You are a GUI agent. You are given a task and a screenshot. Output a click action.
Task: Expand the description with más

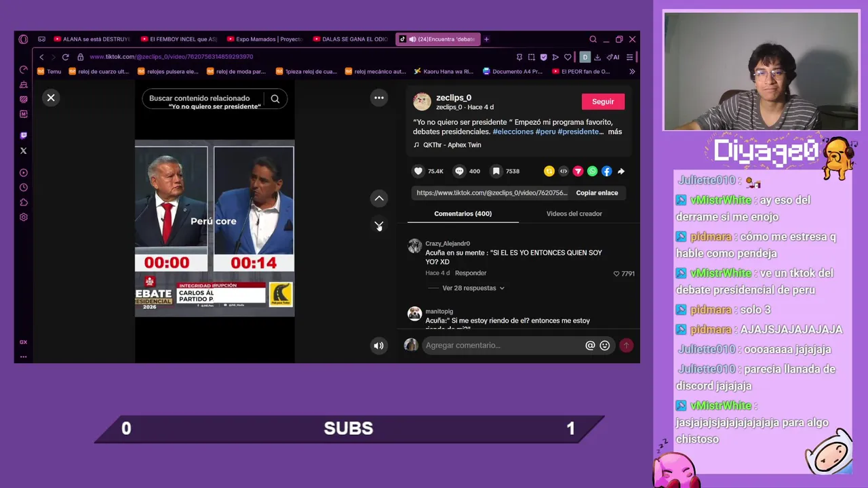(614, 131)
